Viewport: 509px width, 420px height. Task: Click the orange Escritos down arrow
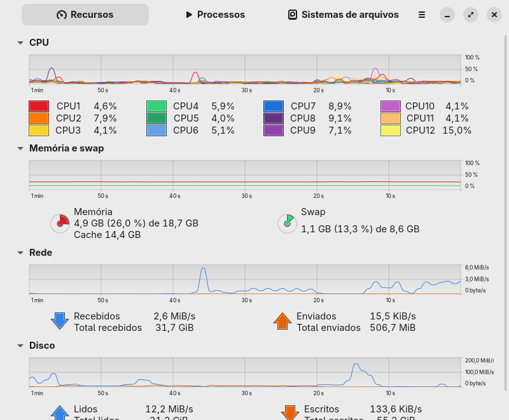tap(290, 412)
